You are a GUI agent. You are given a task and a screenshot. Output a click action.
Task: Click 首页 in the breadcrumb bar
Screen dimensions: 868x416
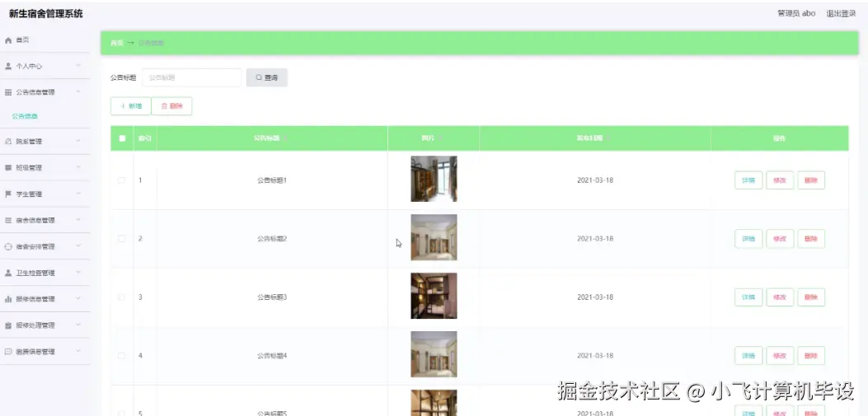point(117,43)
